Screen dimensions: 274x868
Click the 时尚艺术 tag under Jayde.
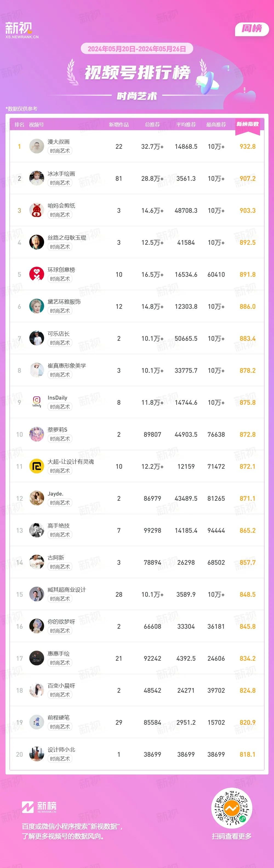pyautogui.click(x=60, y=503)
